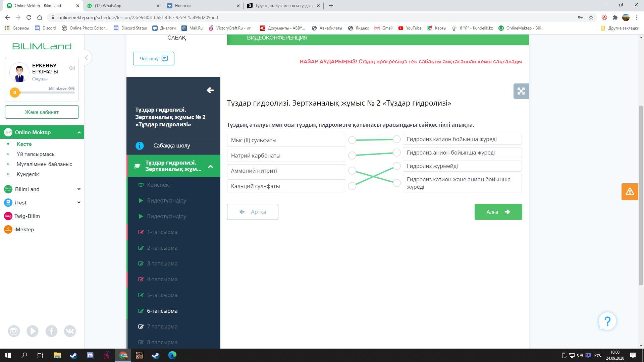
Task: Collapse the Тұздар гидролизі lesson section
Action: point(210,166)
